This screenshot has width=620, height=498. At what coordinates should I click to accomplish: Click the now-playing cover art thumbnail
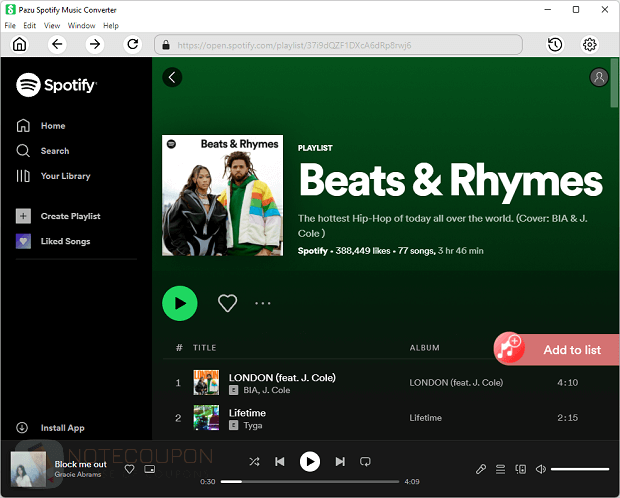[28, 469]
